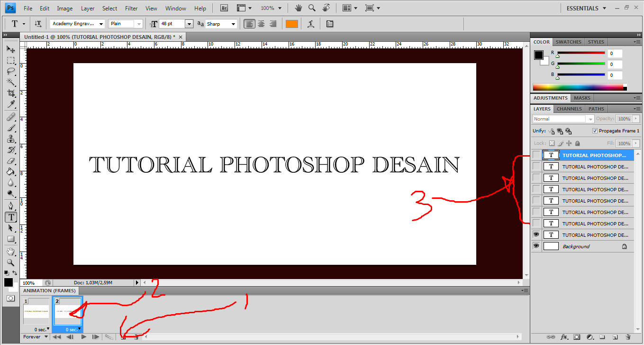Open the Essentials workspace switcher
The height and width of the screenshot is (345, 644).
(x=586, y=8)
